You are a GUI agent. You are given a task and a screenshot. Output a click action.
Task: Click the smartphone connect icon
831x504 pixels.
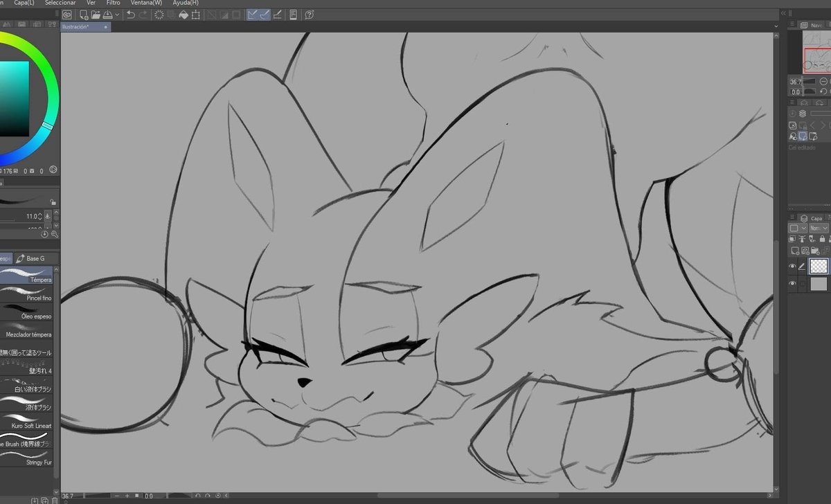tap(294, 15)
